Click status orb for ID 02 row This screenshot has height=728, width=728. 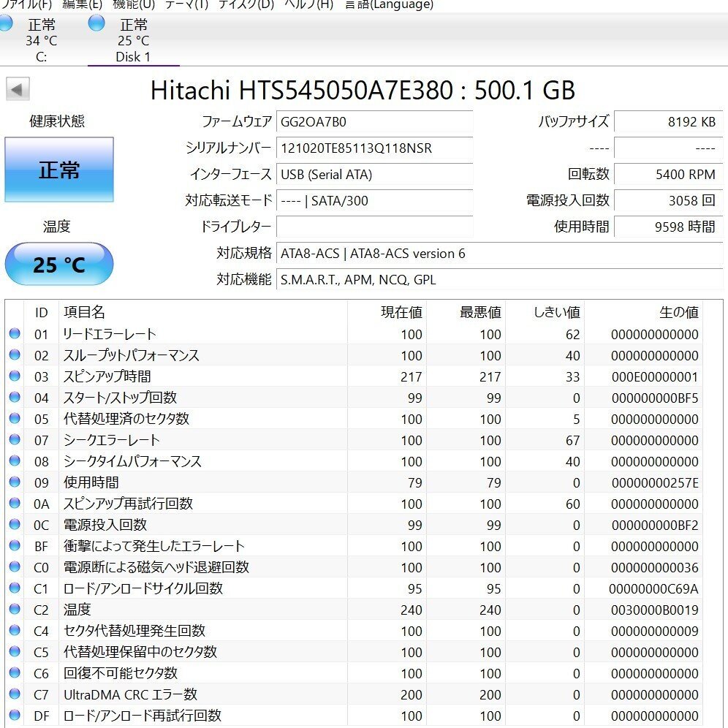pos(15,354)
